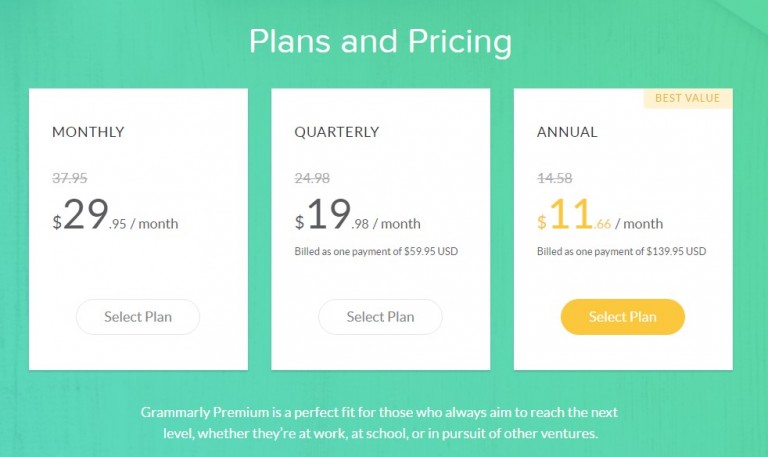Click the crossed-out 24.98 price
This screenshot has width=768, height=457.
pos(312,178)
